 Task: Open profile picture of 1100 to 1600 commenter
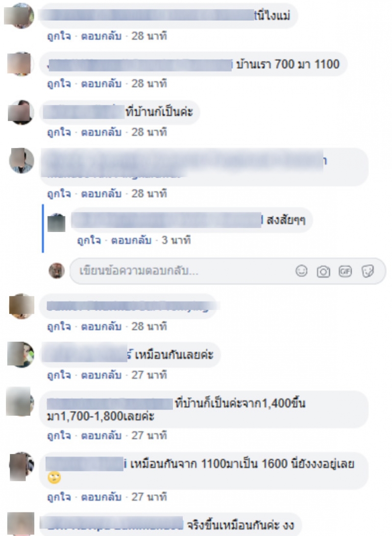pos(22,466)
